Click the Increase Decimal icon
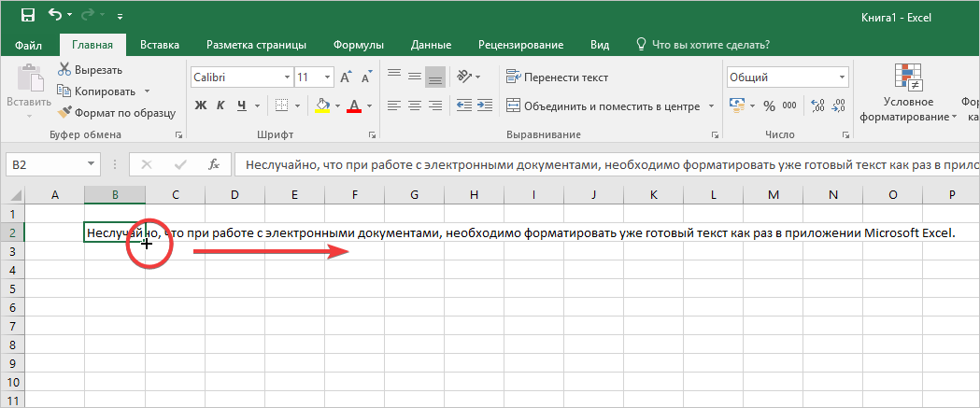 click(818, 106)
